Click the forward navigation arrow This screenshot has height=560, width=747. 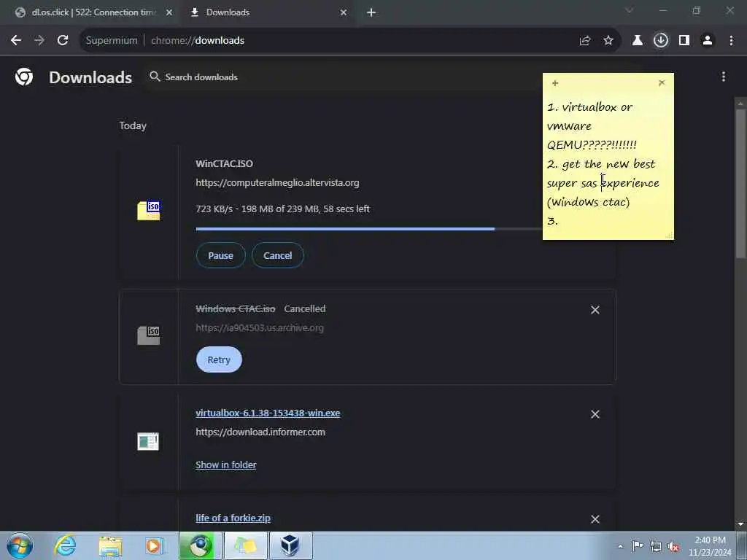tap(39, 41)
